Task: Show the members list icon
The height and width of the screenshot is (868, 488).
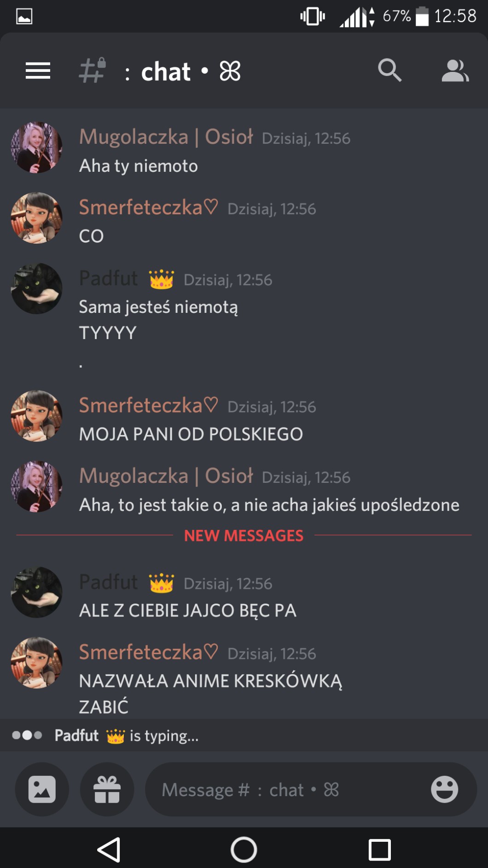Action: [455, 70]
